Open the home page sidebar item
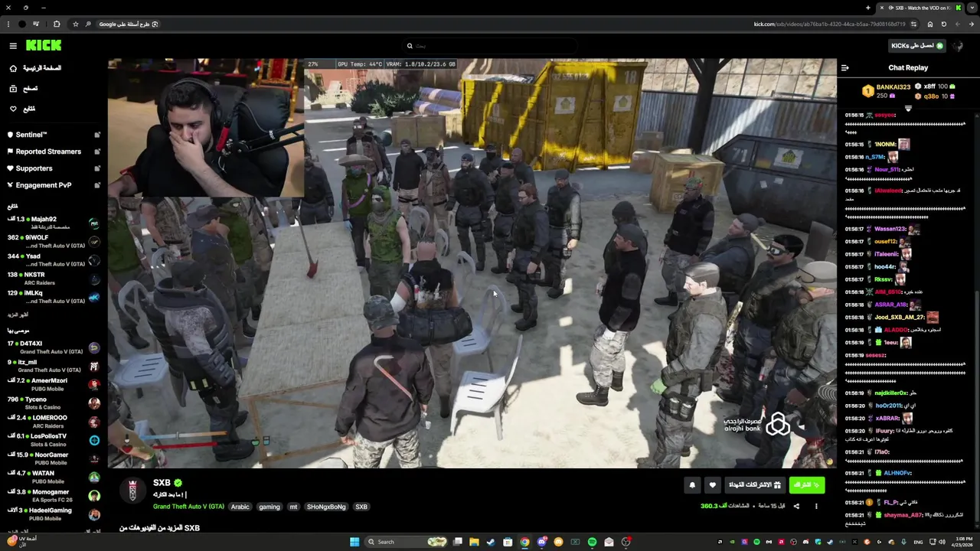 click(x=35, y=68)
